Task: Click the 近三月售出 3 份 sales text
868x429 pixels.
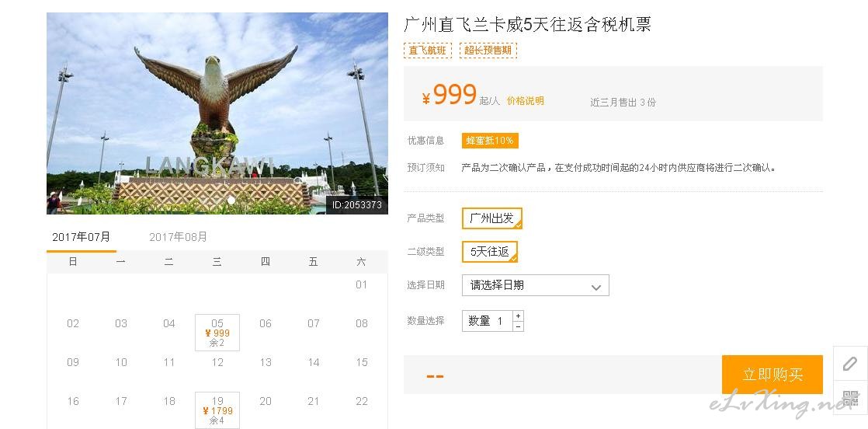Action: pos(623,102)
